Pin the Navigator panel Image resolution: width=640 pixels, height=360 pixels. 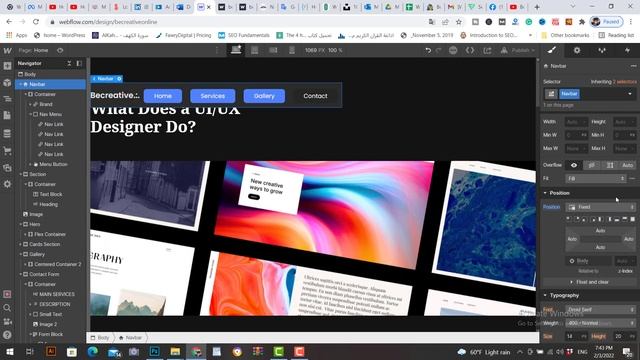click(79, 63)
